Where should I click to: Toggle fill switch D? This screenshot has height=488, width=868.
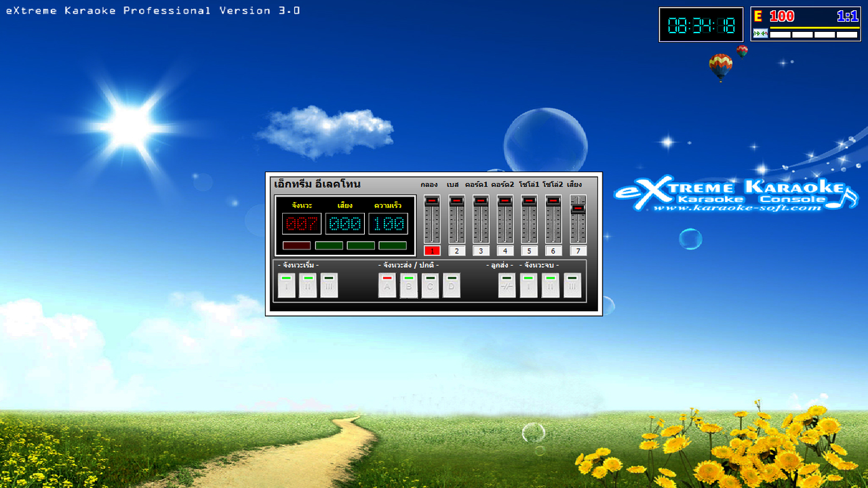(x=452, y=285)
